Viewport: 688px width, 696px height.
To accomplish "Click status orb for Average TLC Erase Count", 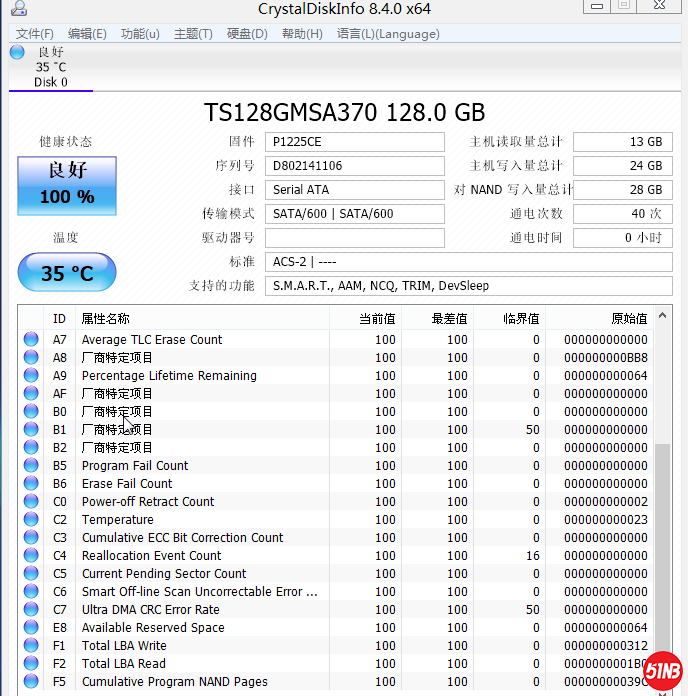I will pyautogui.click(x=31, y=340).
